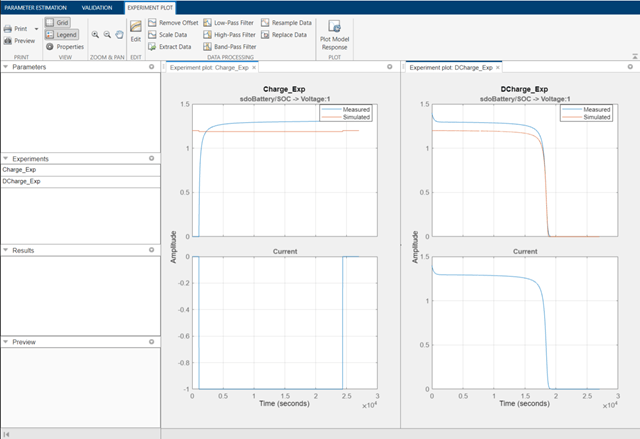Click Time (seconds) label on DCharge_Exp plot
Viewport: 640px width, 439px height.
(524, 404)
